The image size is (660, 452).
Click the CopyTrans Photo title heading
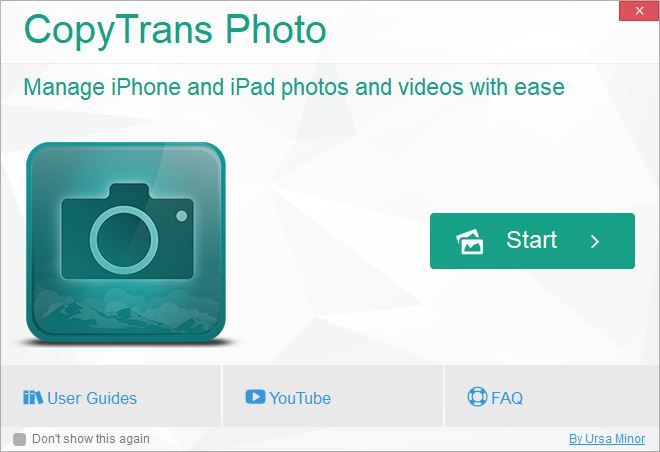175,30
